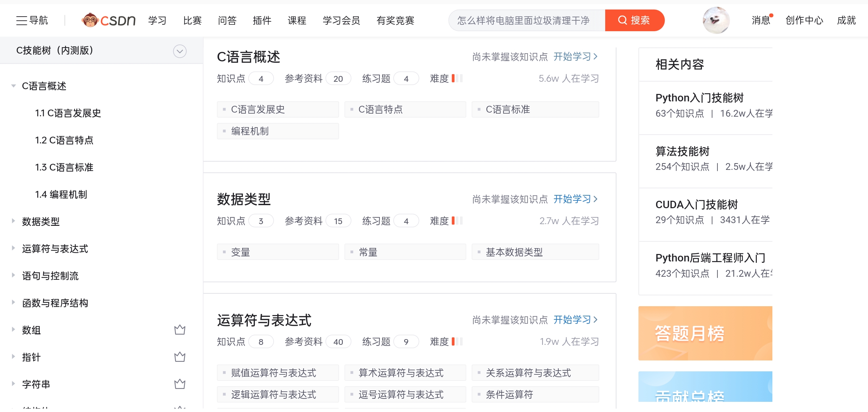Focus the search input field
The height and width of the screenshot is (412, 868).
(x=526, y=20)
